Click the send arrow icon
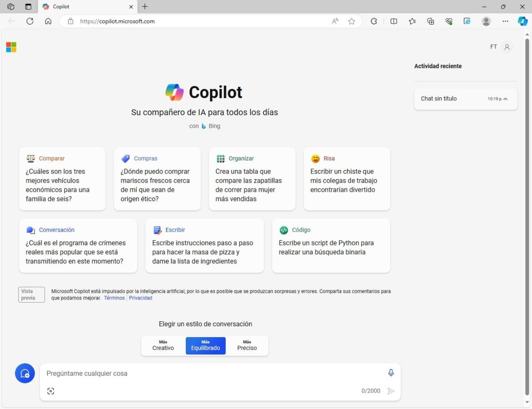 pos(391,391)
